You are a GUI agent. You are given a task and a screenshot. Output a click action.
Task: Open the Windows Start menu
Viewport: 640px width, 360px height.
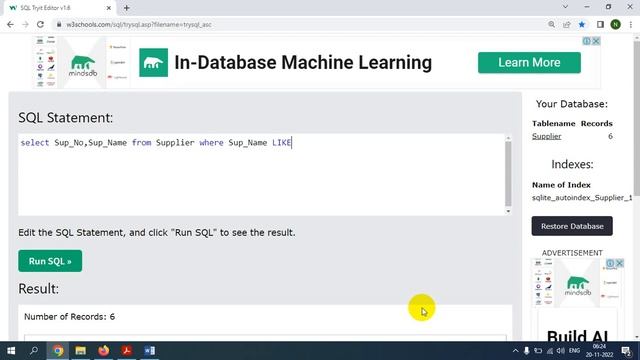(x=11, y=351)
